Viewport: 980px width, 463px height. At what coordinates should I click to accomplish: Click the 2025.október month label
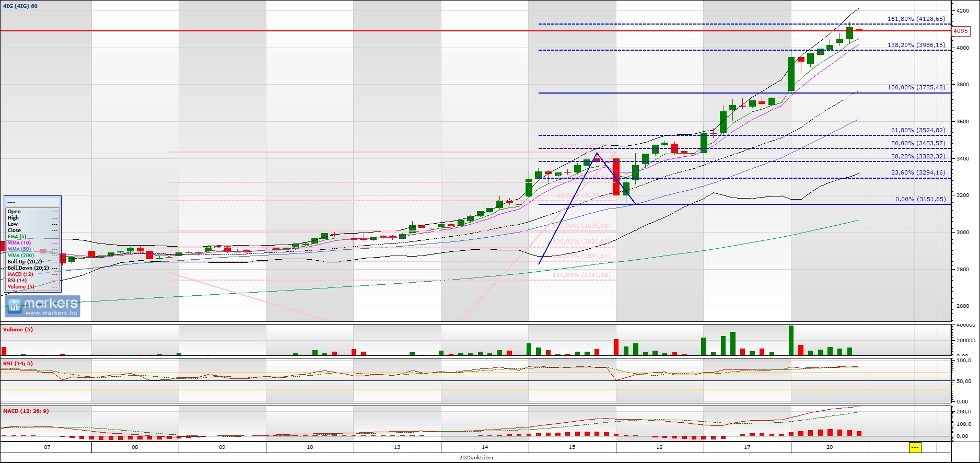[x=476, y=457]
